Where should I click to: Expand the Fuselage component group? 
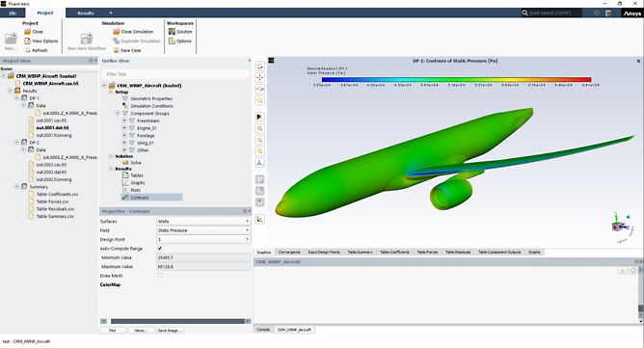click(124, 136)
